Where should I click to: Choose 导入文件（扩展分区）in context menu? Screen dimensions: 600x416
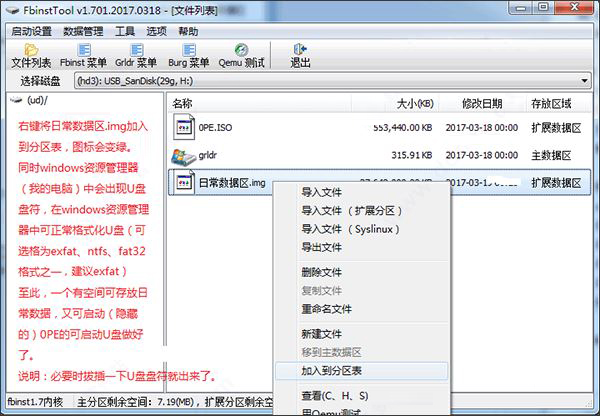[362, 210]
